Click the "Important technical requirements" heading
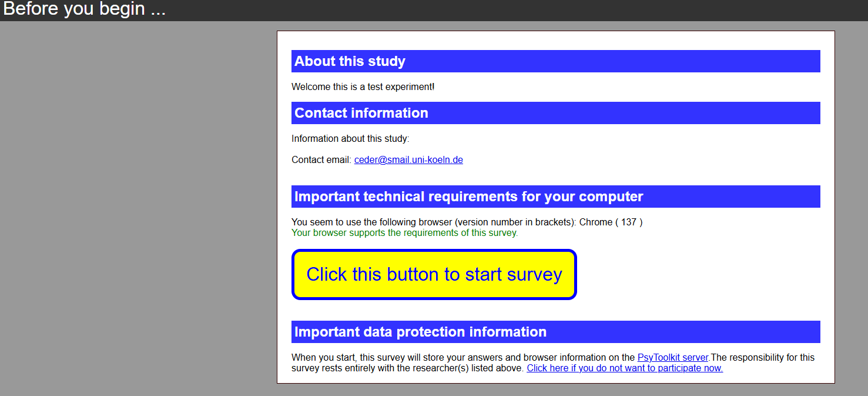Screen dimensions: 868x396 point(468,197)
